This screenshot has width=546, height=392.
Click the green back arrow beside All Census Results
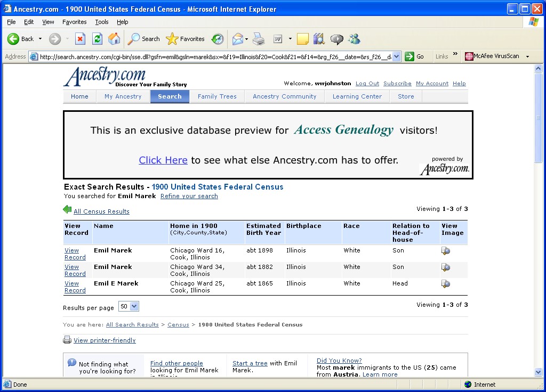coord(67,209)
